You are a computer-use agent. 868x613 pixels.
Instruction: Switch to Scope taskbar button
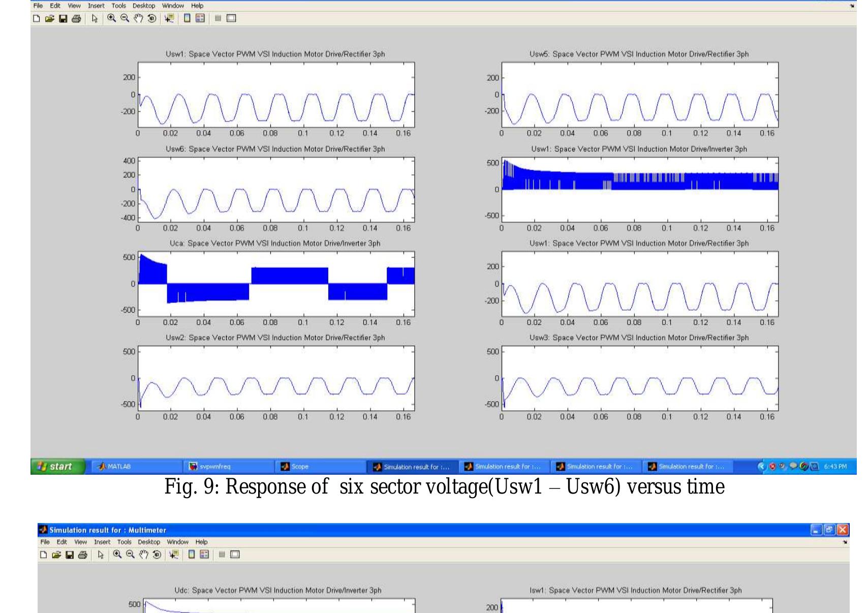321,467
